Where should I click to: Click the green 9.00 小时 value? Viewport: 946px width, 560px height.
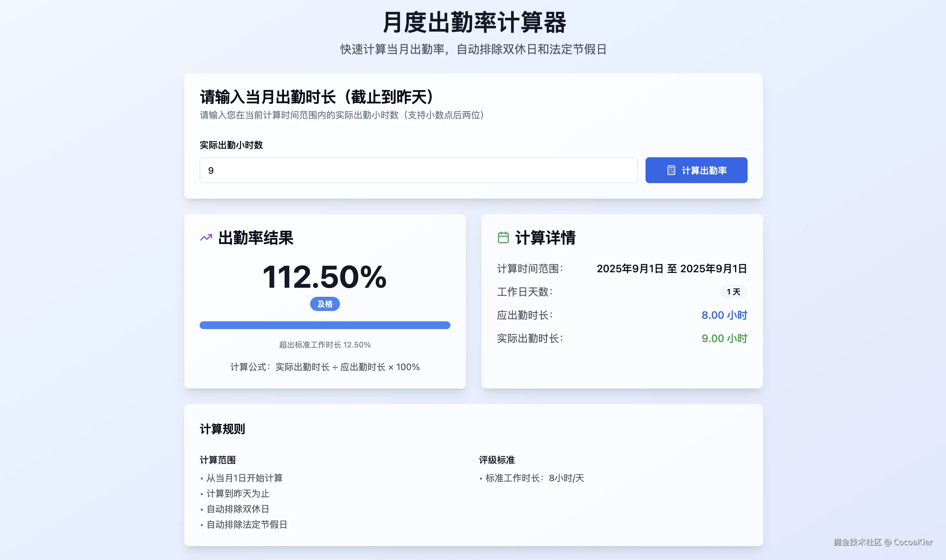(724, 338)
